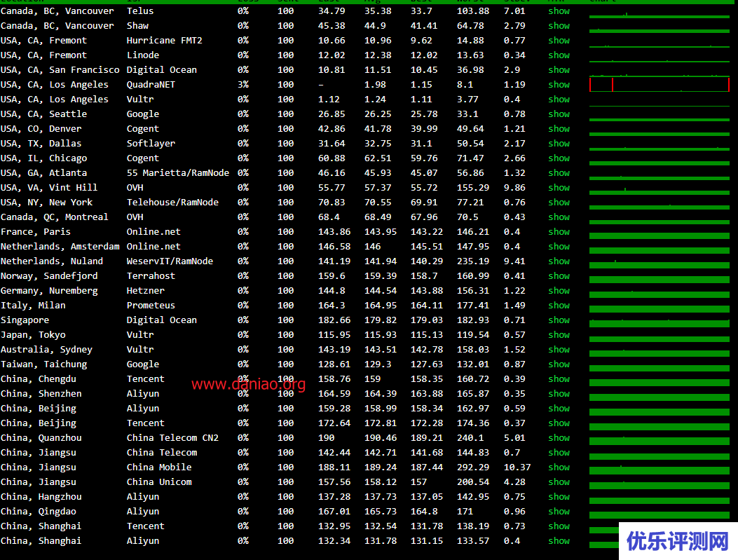
Task: Click show for Dallas Softlayer row
Action: (x=559, y=144)
